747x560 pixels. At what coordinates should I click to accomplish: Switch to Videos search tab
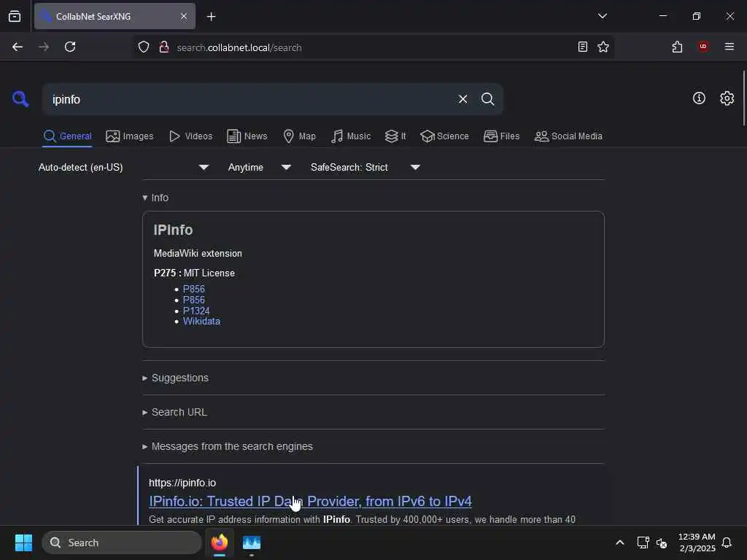[x=191, y=136]
